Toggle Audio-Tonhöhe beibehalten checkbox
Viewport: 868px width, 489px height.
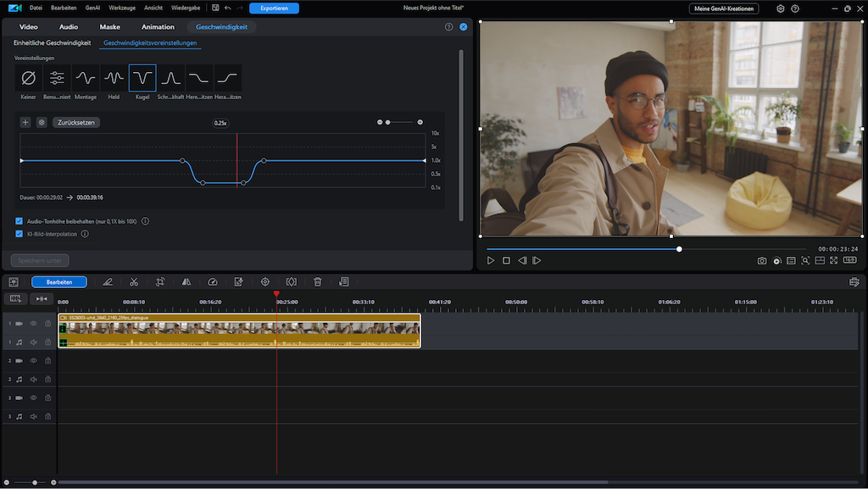19,221
